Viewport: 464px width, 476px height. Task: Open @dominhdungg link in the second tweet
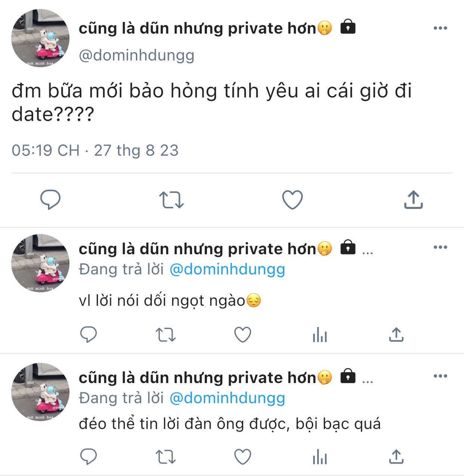click(228, 269)
